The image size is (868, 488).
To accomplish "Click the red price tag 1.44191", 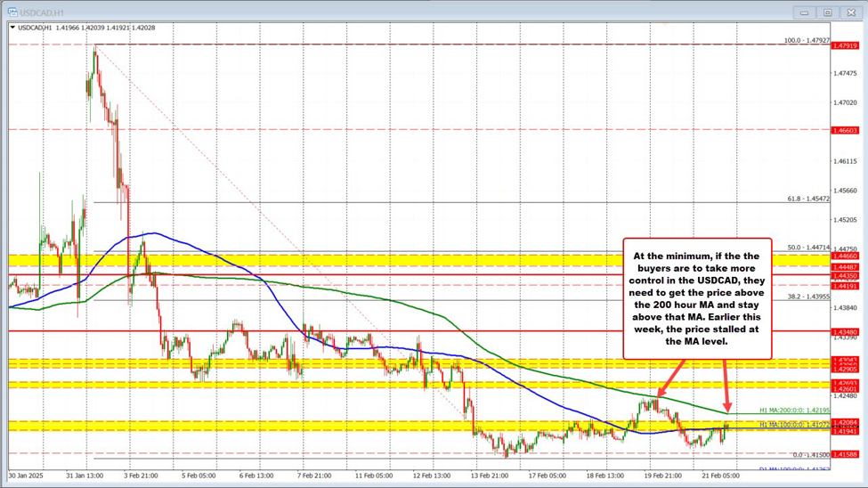I will [846, 286].
